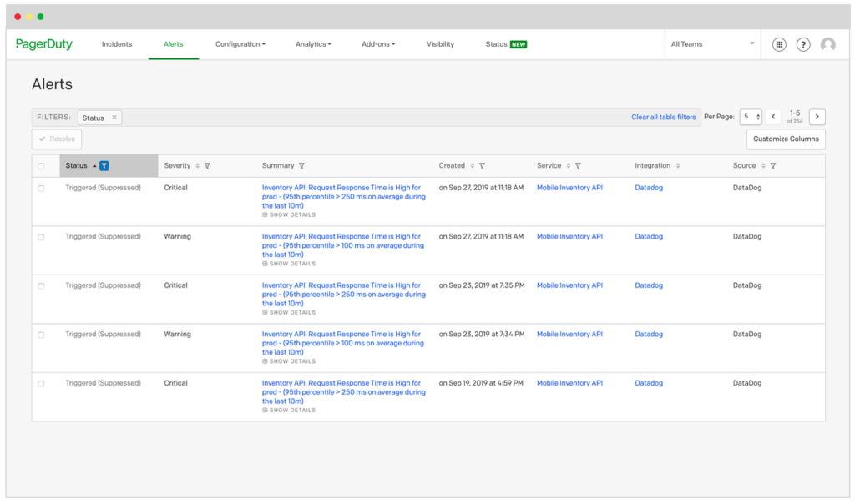Check the Sep 19 alert checkbox
This screenshot has width=855, height=504.
(41, 384)
